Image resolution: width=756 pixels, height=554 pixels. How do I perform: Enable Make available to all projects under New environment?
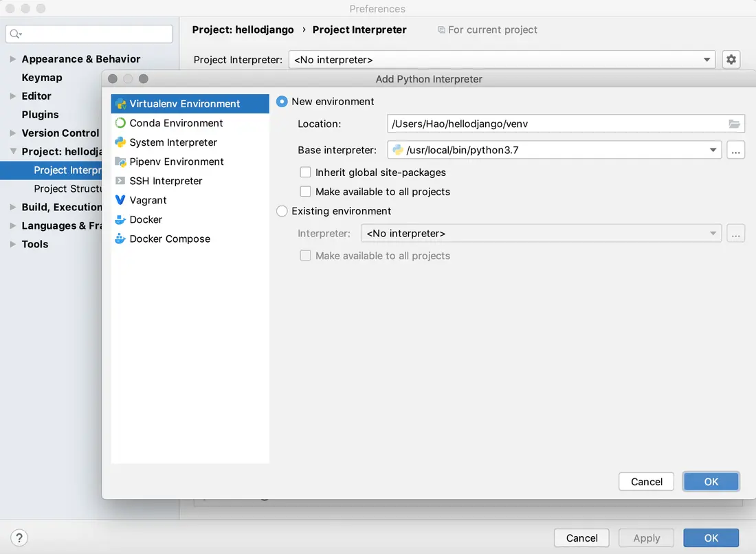coord(305,191)
